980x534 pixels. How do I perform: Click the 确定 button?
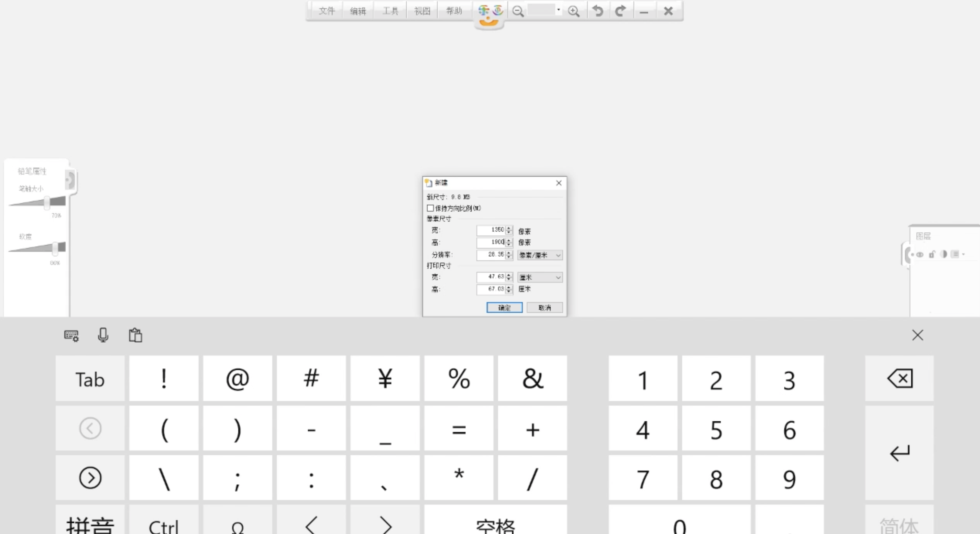(505, 307)
